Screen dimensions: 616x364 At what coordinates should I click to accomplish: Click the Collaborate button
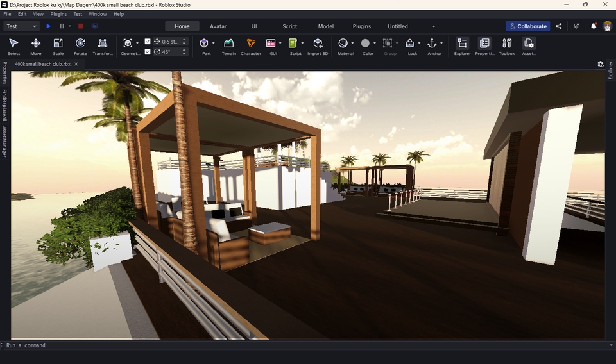pyautogui.click(x=527, y=26)
